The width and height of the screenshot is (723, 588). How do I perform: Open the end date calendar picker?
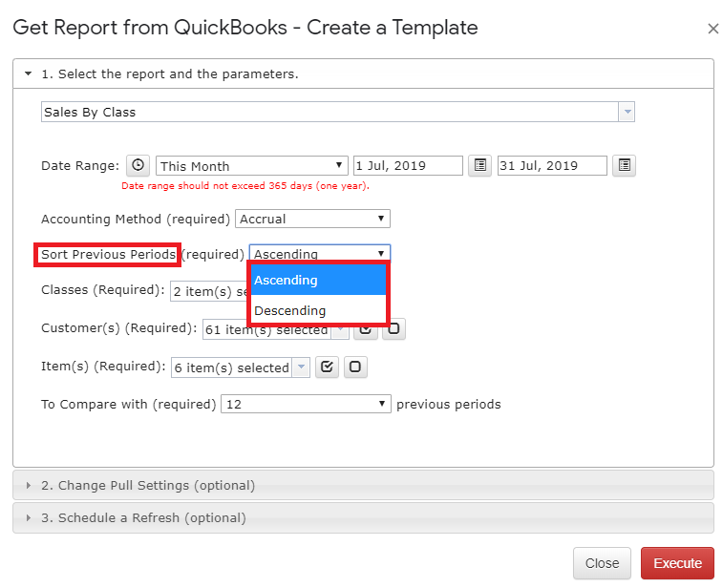[624, 165]
